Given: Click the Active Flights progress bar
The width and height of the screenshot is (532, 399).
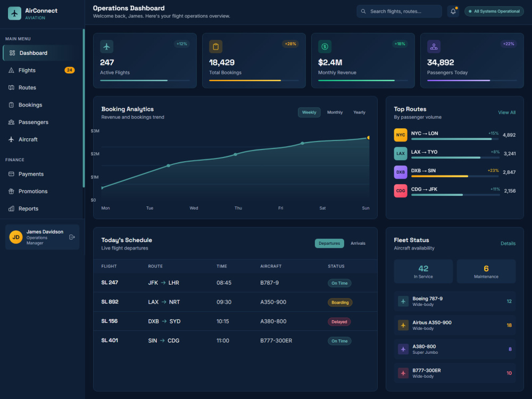Looking at the screenshot, I should coord(145,80).
